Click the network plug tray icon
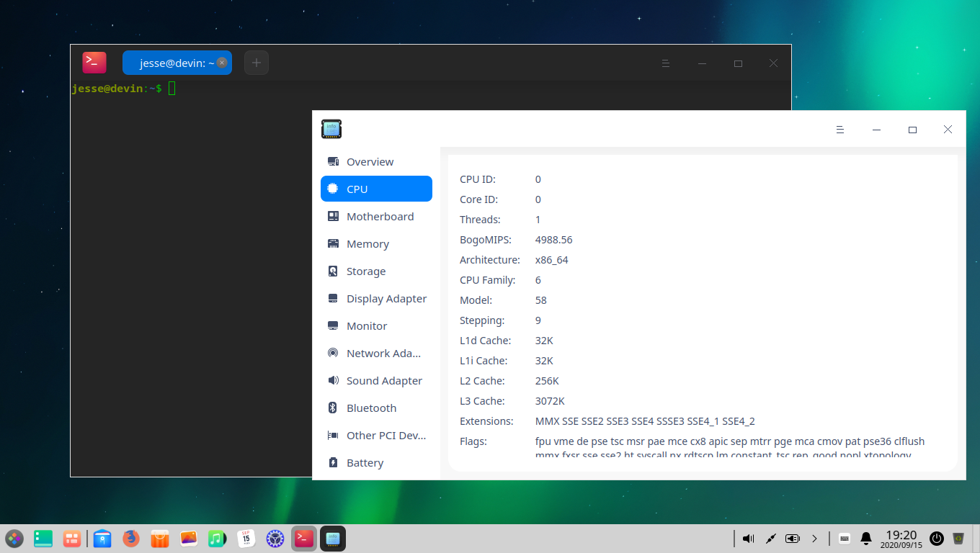Screen dimensions: 980x553 point(770,538)
